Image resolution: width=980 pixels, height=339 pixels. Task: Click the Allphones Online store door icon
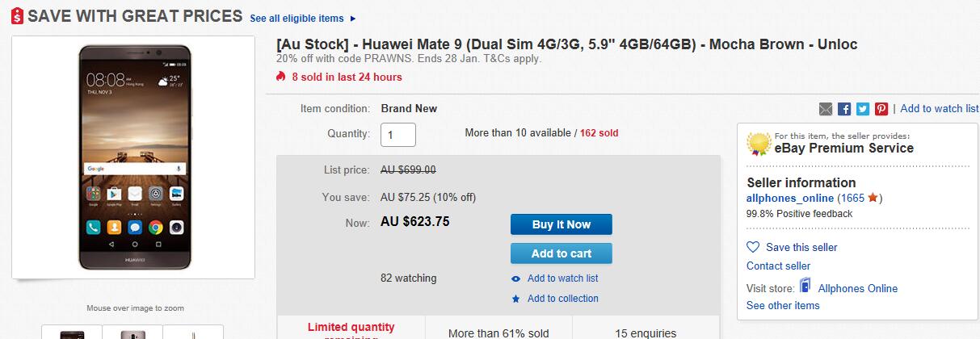[805, 286]
